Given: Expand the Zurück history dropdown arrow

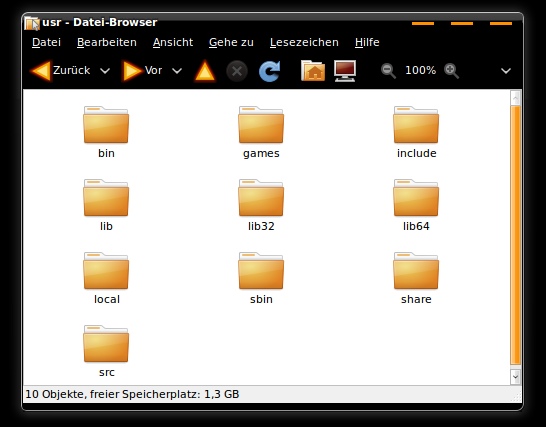Looking at the screenshot, I should (x=105, y=71).
